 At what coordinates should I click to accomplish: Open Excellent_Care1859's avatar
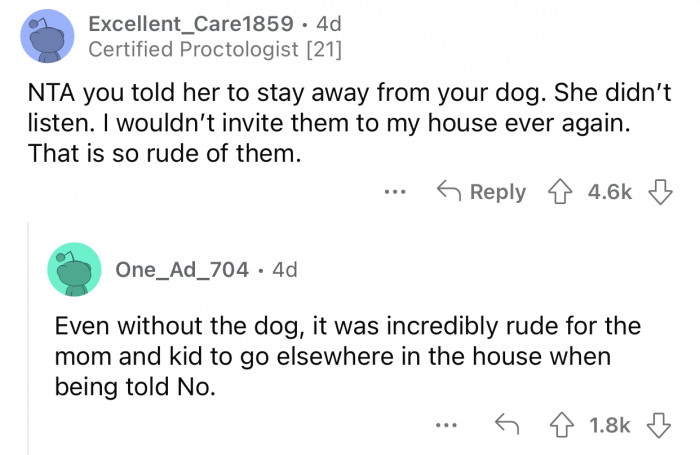[x=46, y=34]
